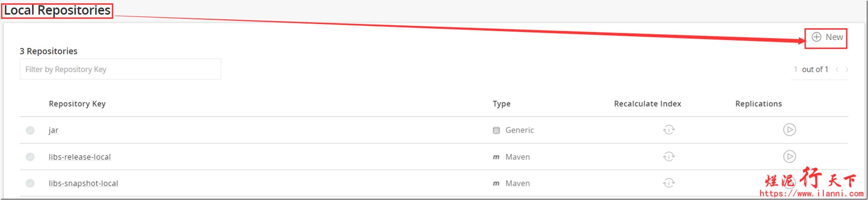Go to previous page chevron
The height and width of the screenshot is (200, 868).
click(837, 70)
